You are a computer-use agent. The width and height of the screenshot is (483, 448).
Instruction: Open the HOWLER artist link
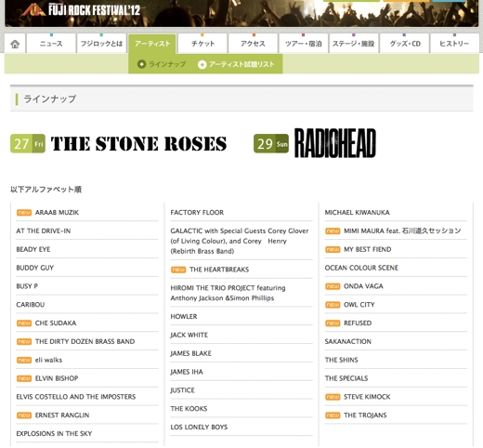click(x=184, y=317)
